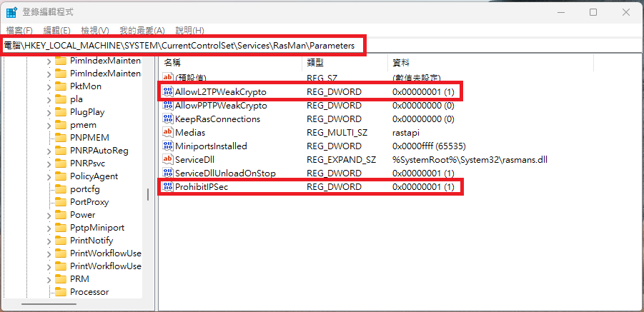Screen dimensions: 644x312
Task: Click the PortProxy folder icon
Action: 61,202
